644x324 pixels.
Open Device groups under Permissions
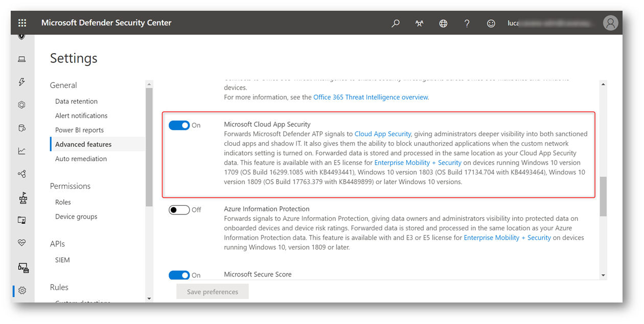click(76, 217)
